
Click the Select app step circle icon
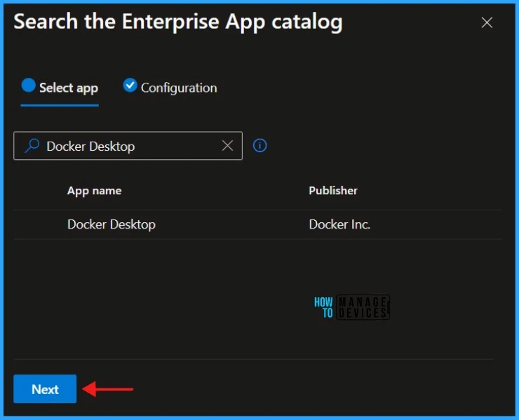tap(29, 85)
